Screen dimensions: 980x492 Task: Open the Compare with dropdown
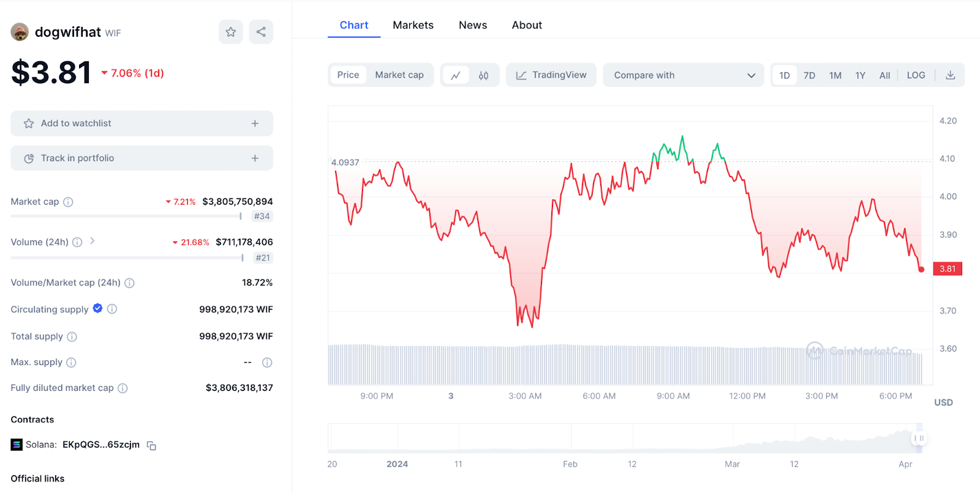pos(684,75)
